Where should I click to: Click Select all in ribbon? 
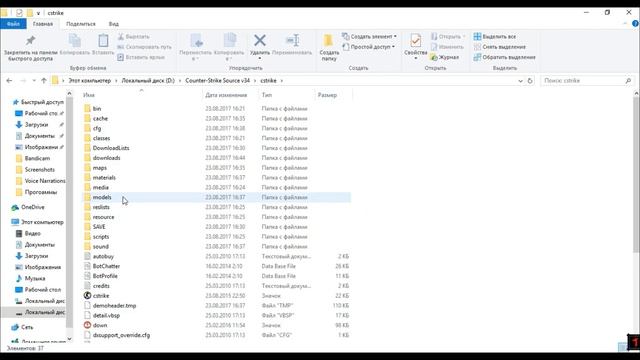pos(495,36)
